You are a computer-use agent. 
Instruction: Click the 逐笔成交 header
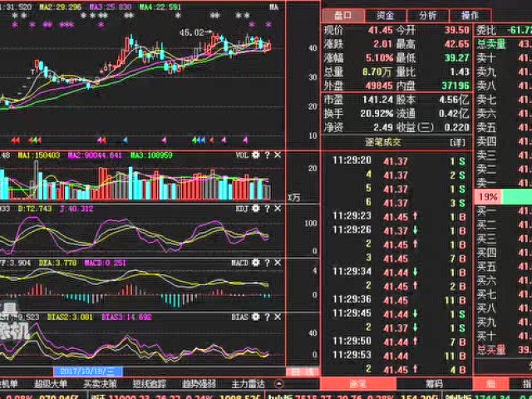382,142
